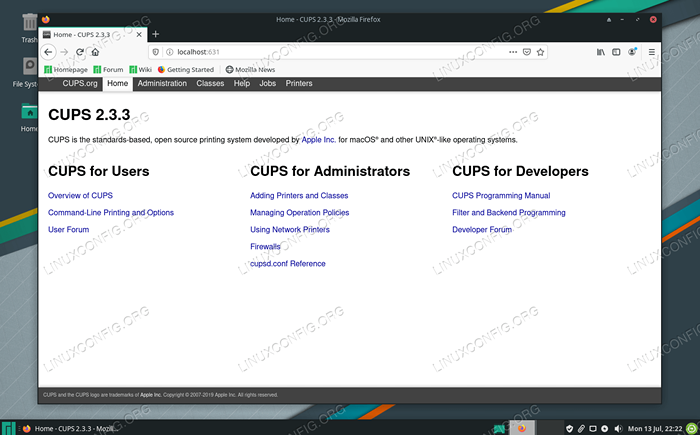Viewport: 700px width, 435px height.
Task: Go to CUPS.org in the nav bar
Action: pyautogui.click(x=80, y=84)
